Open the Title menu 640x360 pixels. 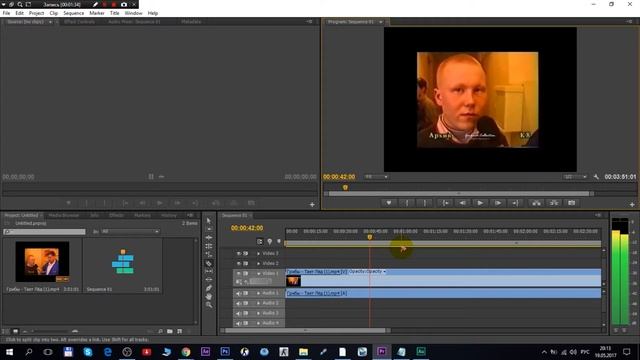click(x=114, y=13)
